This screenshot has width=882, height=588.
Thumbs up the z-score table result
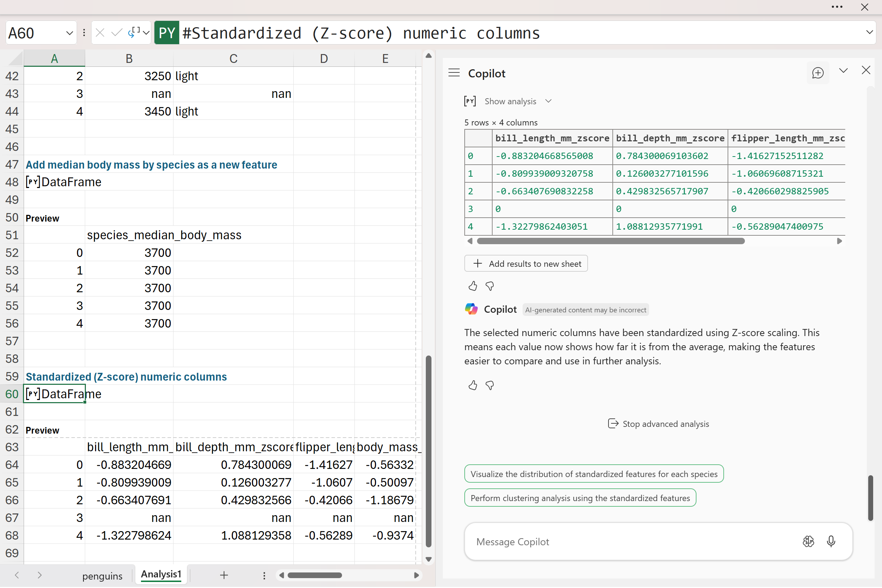472,286
